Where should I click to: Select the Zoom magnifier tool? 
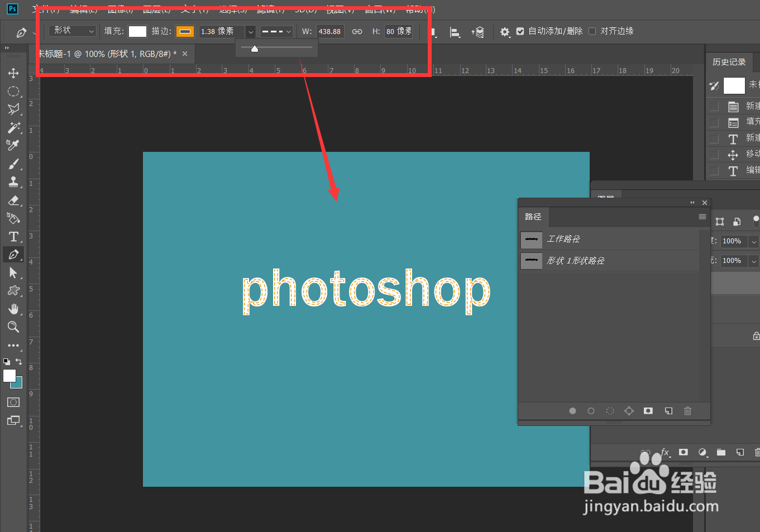13,327
